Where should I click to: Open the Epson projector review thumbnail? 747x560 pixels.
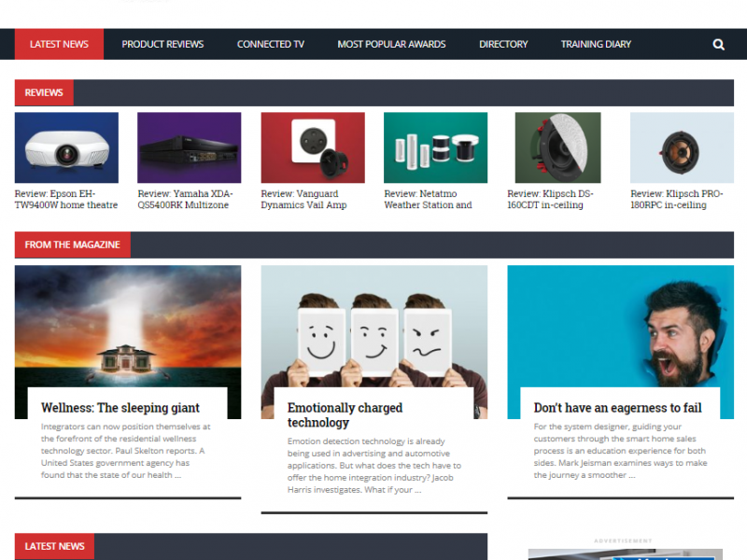click(x=66, y=147)
